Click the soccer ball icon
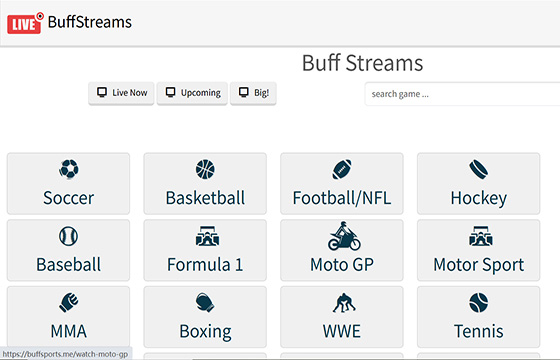Image resolution: width=560 pixels, height=360 pixels. tap(69, 169)
